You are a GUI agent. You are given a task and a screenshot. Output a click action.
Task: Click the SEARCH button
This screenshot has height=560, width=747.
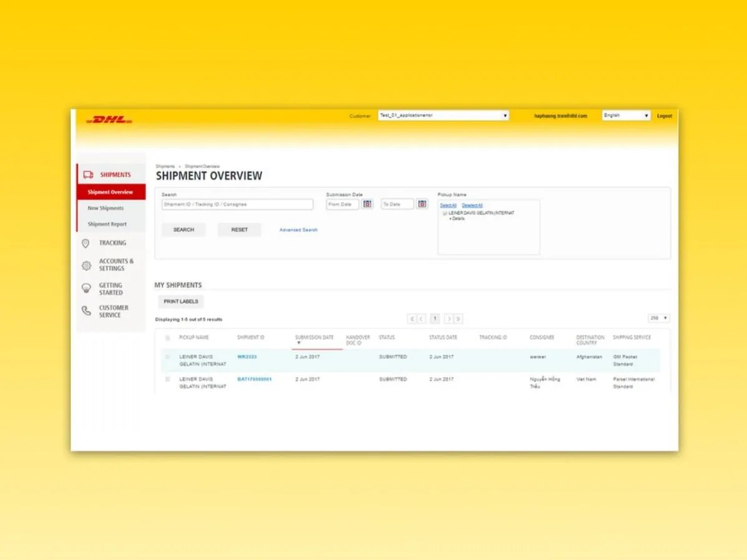click(183, 230)
